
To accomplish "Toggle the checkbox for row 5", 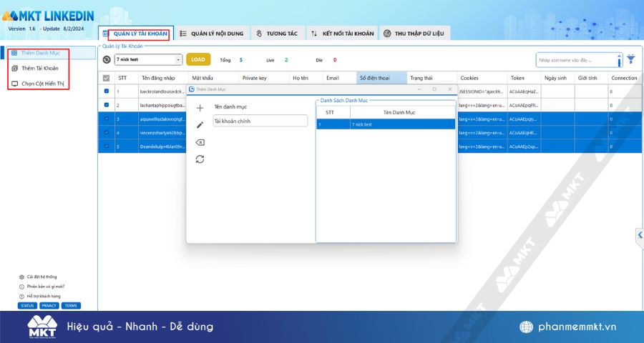I will (x=107, y=146).
